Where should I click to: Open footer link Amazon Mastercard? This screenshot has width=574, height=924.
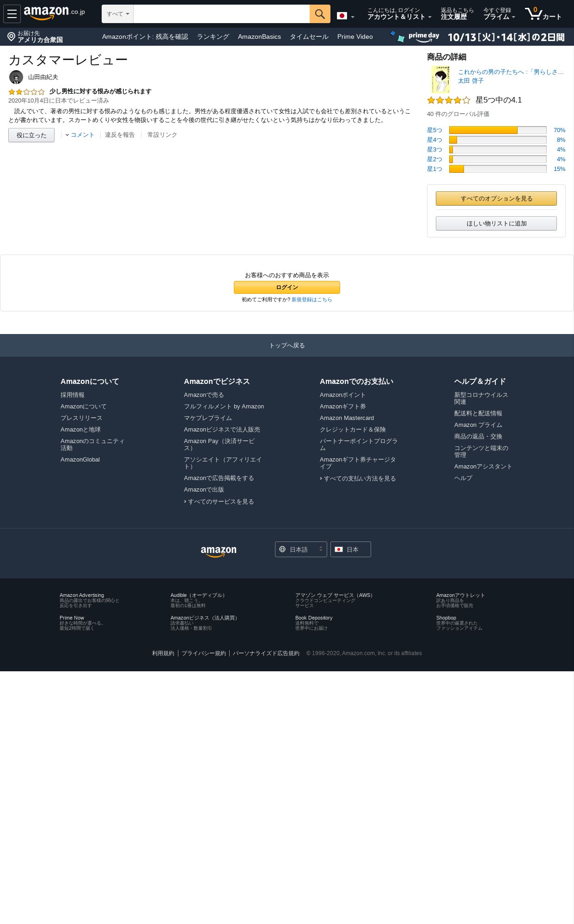[x=347, y=418]
